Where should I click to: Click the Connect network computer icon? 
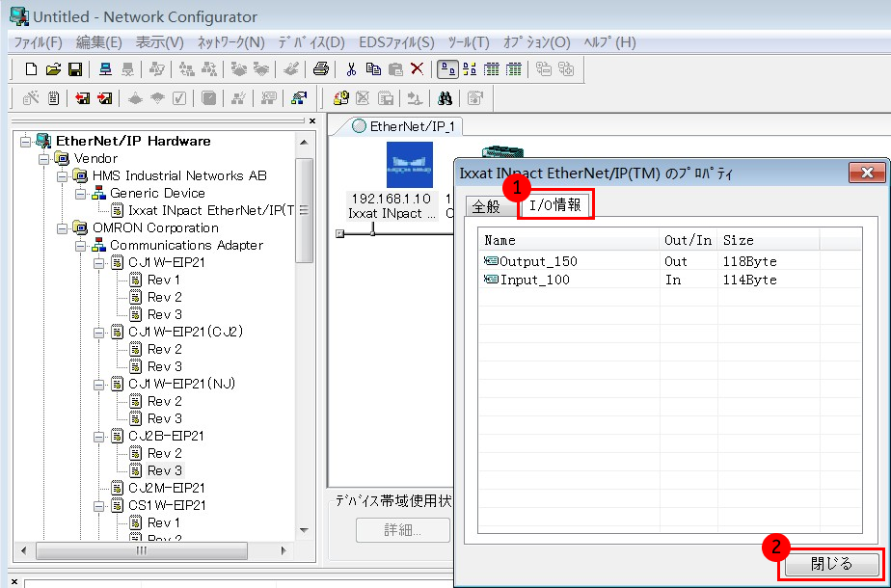(x=106, y=68)
